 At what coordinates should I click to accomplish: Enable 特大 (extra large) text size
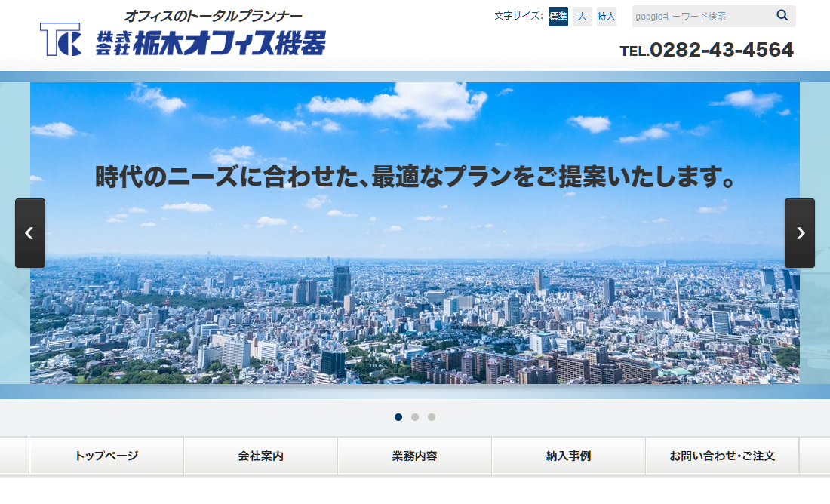pyautogui.click(x=606, y=16)
